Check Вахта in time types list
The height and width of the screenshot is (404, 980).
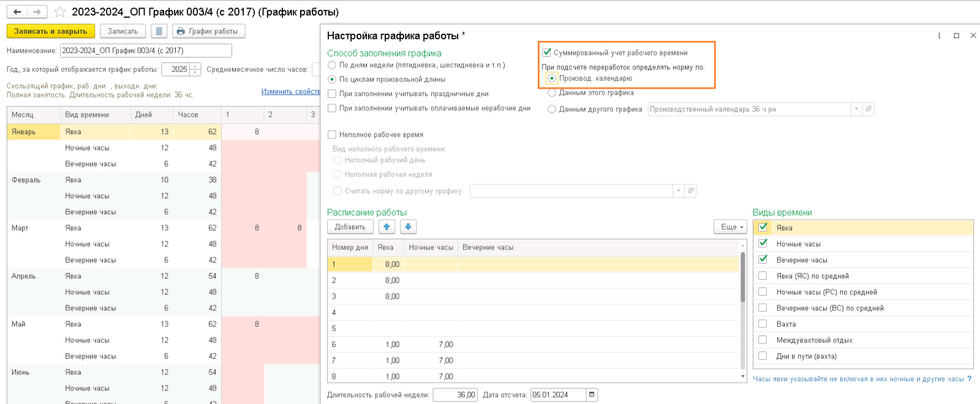coord(763,324)
